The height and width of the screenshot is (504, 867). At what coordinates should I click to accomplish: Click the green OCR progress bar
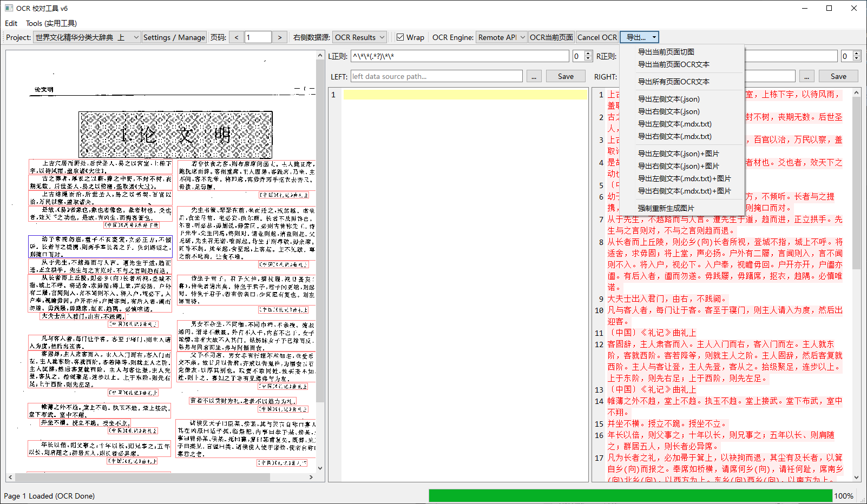tap(630, 495)
